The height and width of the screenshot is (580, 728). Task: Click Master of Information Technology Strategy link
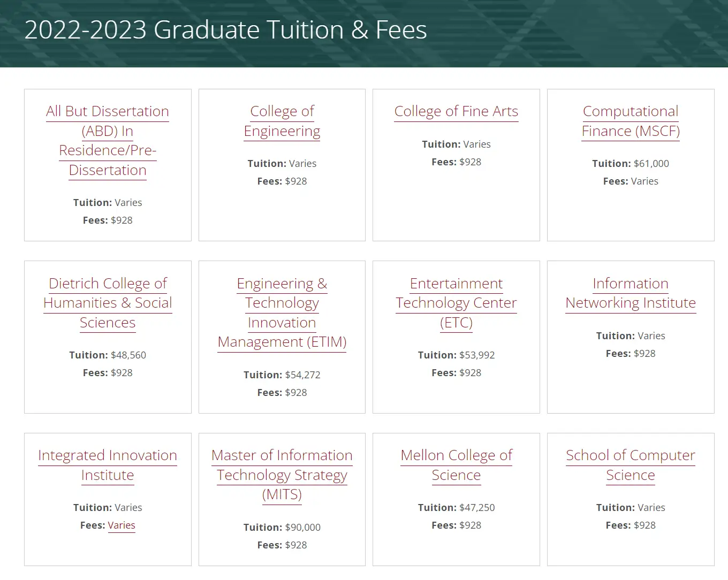(282, 455)
